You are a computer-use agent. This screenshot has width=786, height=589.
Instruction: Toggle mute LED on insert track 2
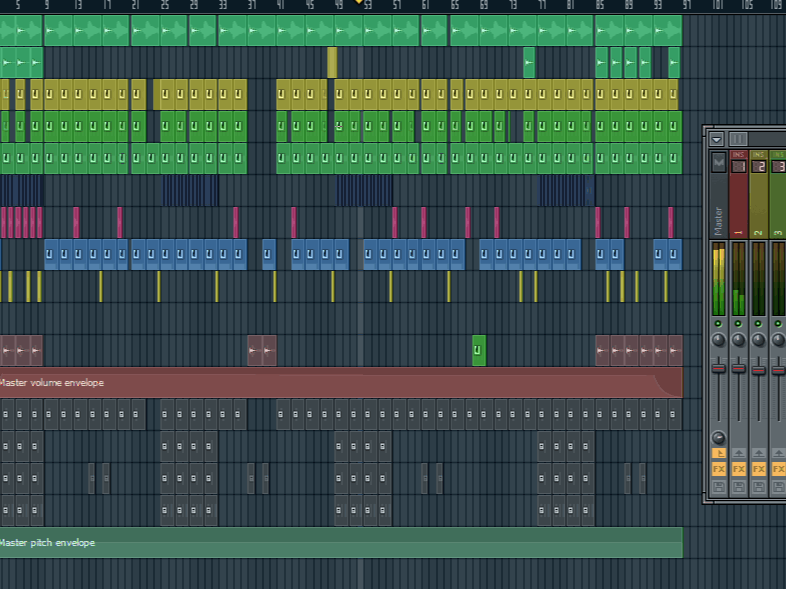[758, 325]
